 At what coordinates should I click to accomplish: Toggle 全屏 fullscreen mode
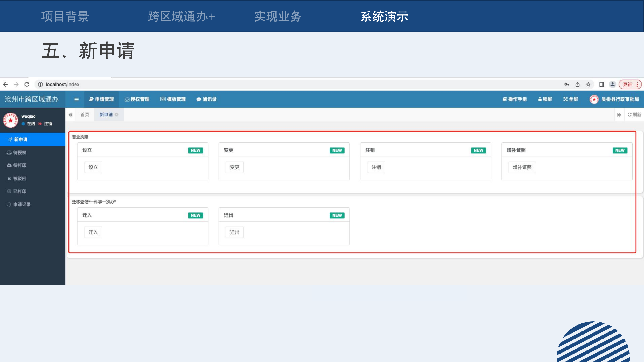pos(571,99)
